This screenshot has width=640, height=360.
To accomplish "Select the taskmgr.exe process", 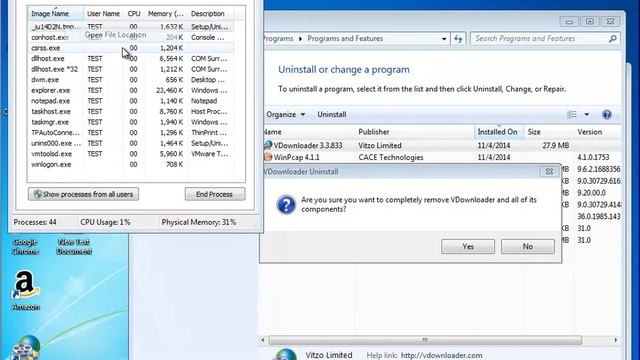I will [131, 122].
